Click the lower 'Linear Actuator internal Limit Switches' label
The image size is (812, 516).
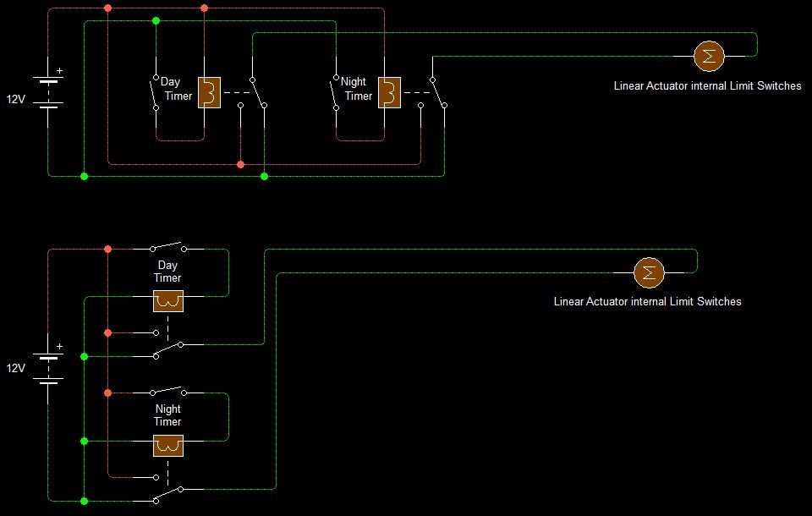647,301
